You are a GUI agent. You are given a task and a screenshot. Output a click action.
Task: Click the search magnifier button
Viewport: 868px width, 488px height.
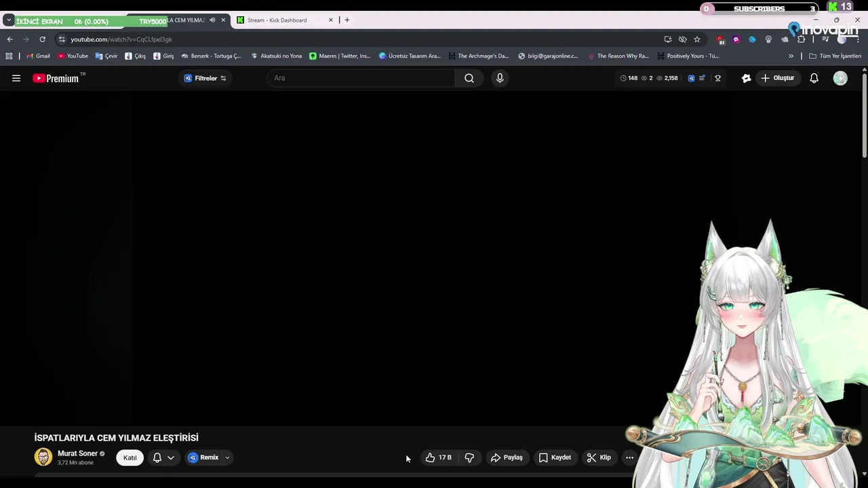tap(469, 78)
